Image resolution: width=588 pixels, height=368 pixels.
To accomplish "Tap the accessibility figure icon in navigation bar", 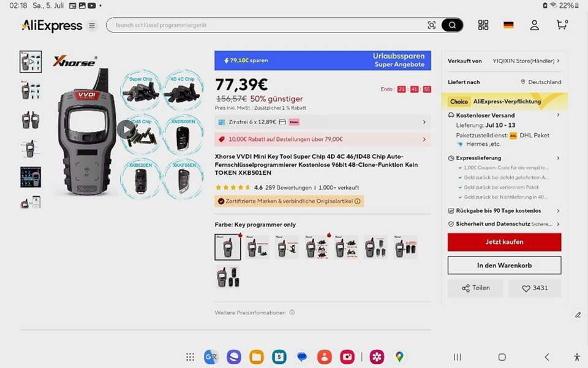I will click(577, 357).
